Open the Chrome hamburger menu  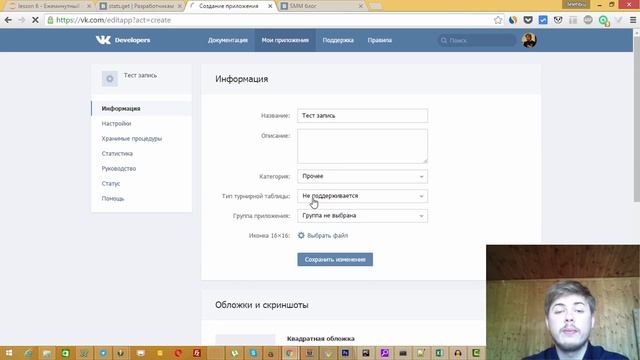(x=633, y=20)
